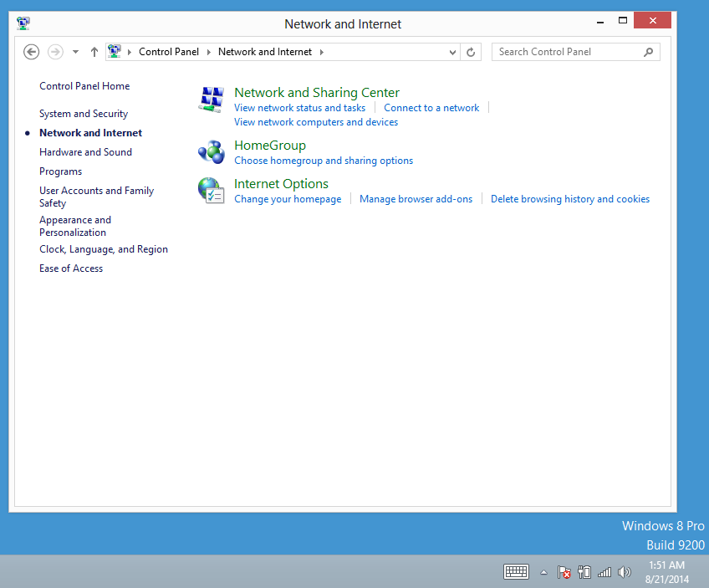Screen dimensions: 709x588
Task: Go up one level with Up arrow
Action: (x=94, y=52)
